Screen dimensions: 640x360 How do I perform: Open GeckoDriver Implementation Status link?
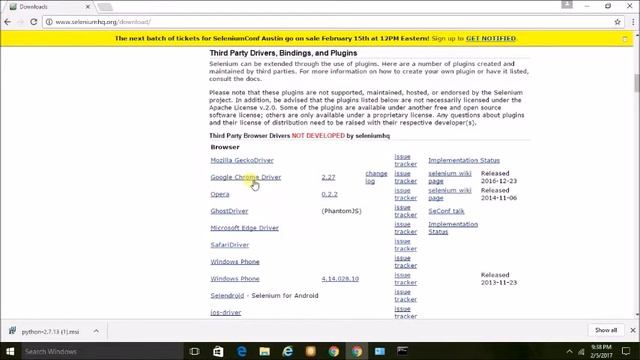[x=464, y=160]
